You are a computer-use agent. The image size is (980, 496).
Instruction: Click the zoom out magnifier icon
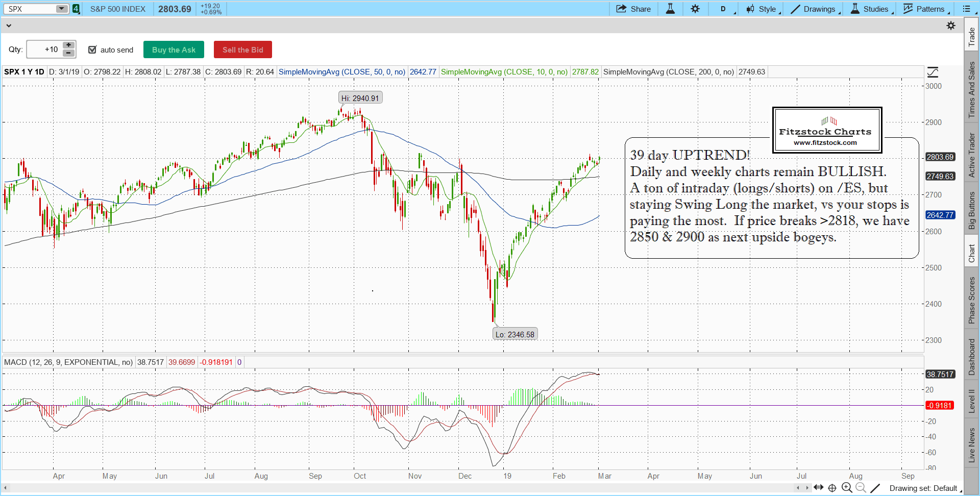(861, 488)
